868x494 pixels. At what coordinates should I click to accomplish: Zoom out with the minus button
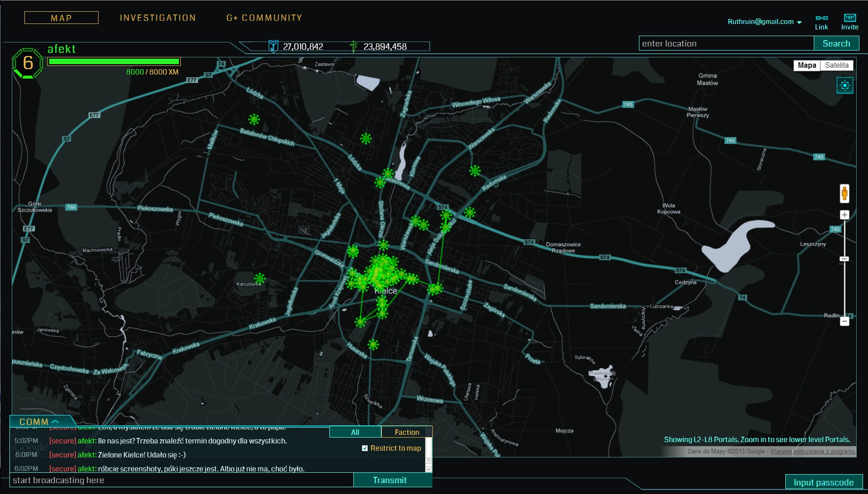coord(844,321)
